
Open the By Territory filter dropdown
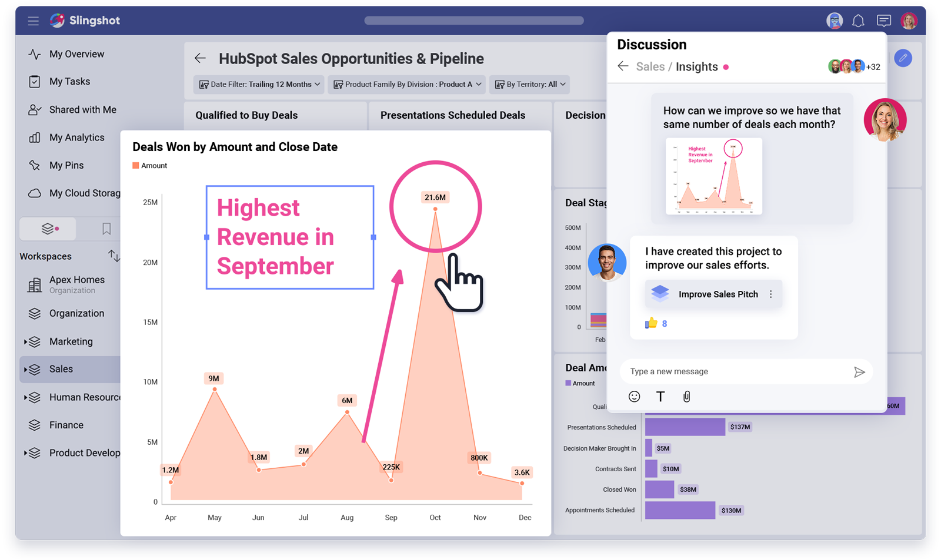[x=530, y=85]
